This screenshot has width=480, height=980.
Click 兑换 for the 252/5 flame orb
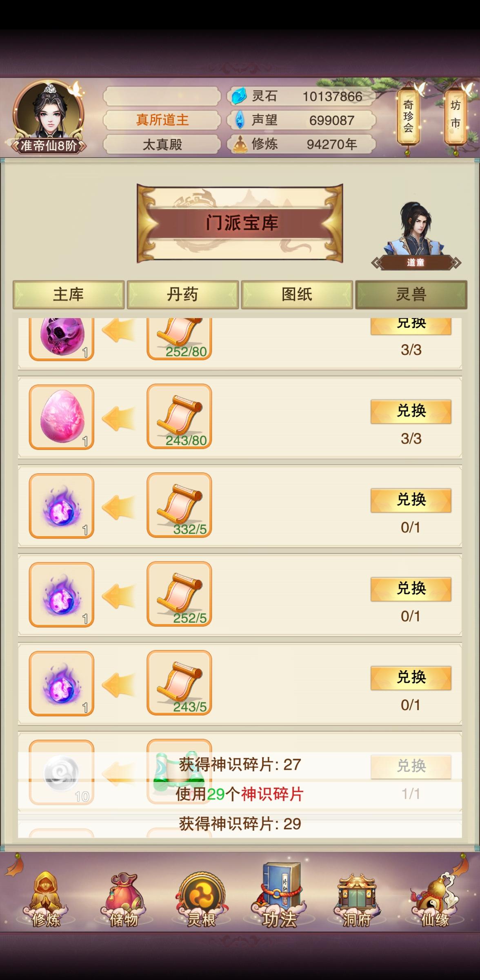tap(411, 589)
